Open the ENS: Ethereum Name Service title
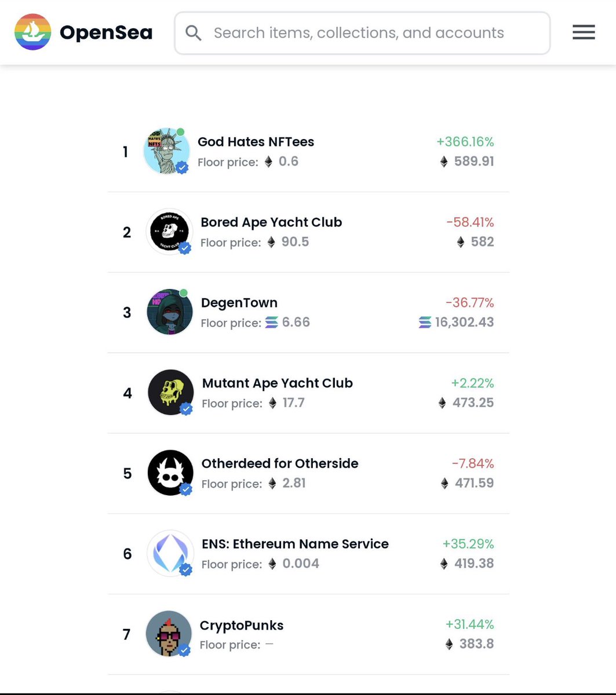The height and width of the screenshot is (695, 616). coord(295,544)
